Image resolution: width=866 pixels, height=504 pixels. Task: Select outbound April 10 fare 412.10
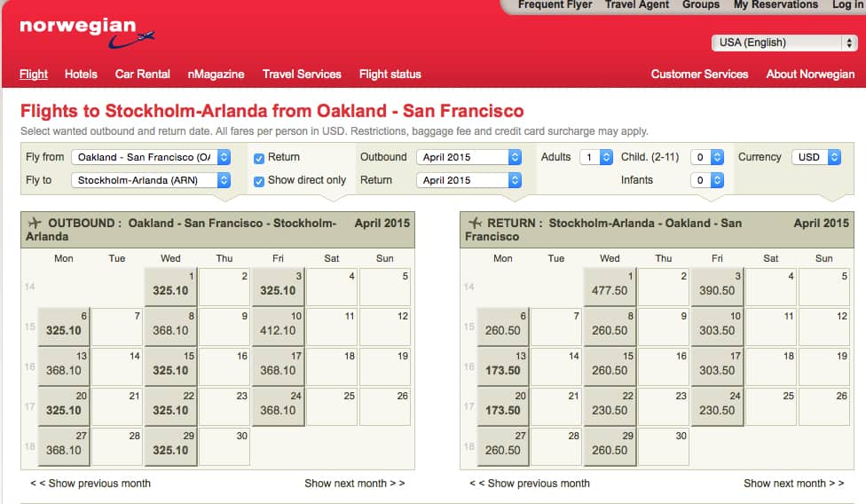point(278,327)
